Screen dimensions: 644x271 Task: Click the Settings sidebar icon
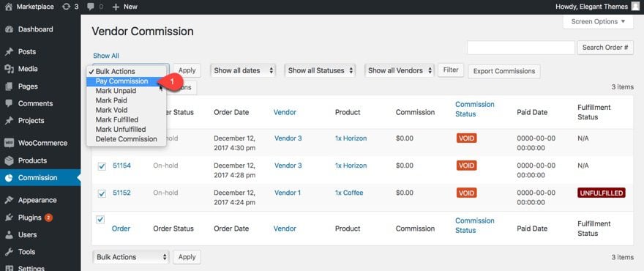(x=9, y=268)
